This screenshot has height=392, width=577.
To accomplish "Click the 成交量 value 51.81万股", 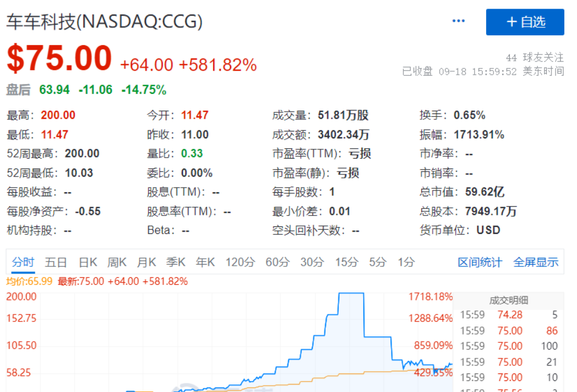I will click(344, 115).
